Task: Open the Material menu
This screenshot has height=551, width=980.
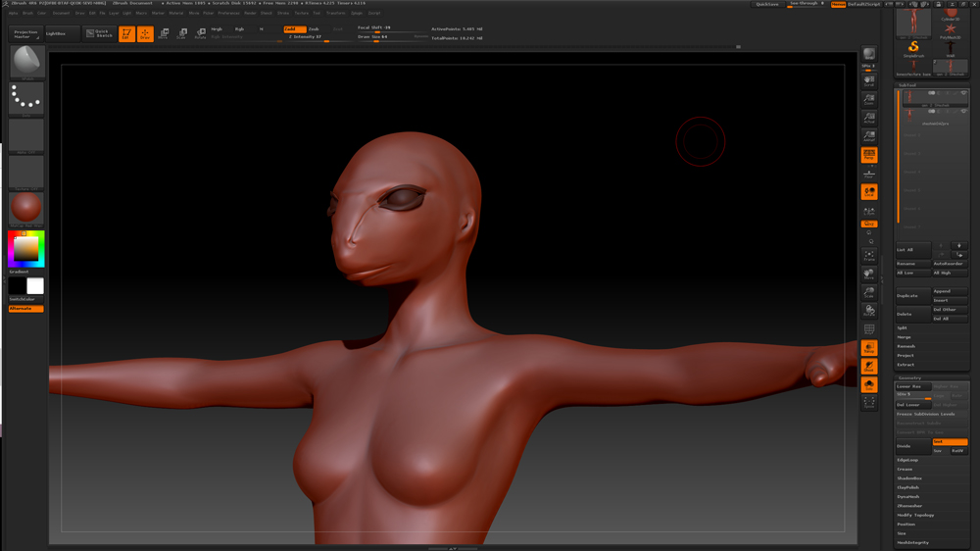Action: pyautogui.click(x=176, y=14)
